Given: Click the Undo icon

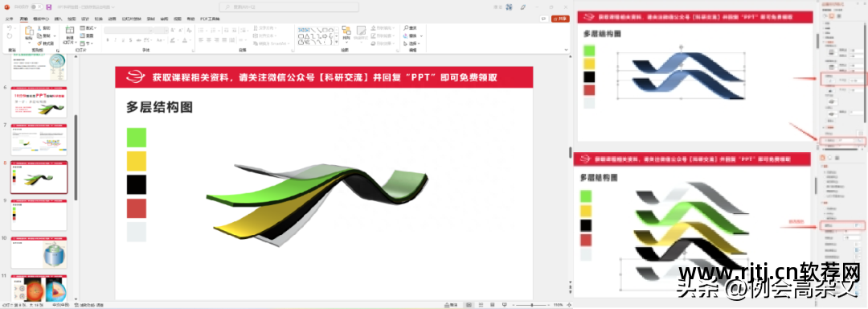Looking at the screenshot, I should coord(10,27).
